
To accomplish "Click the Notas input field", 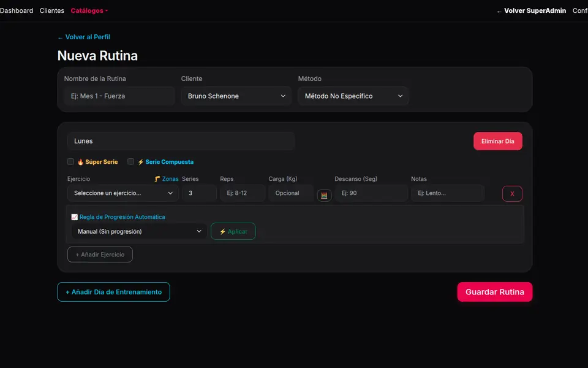I will tap(448, 193).
